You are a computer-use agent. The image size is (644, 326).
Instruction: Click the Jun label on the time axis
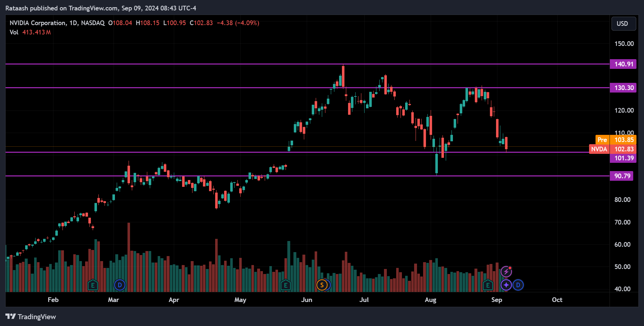coord(307,300)
